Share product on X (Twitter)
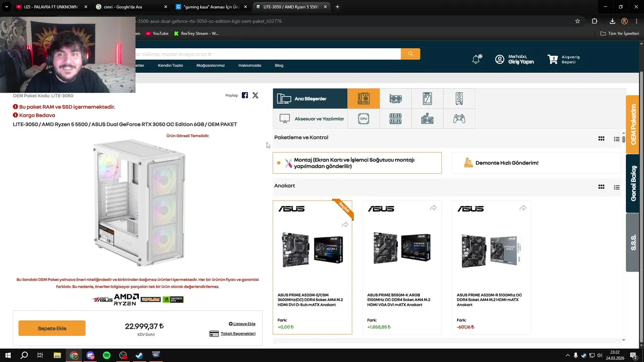 click(255, 95)
